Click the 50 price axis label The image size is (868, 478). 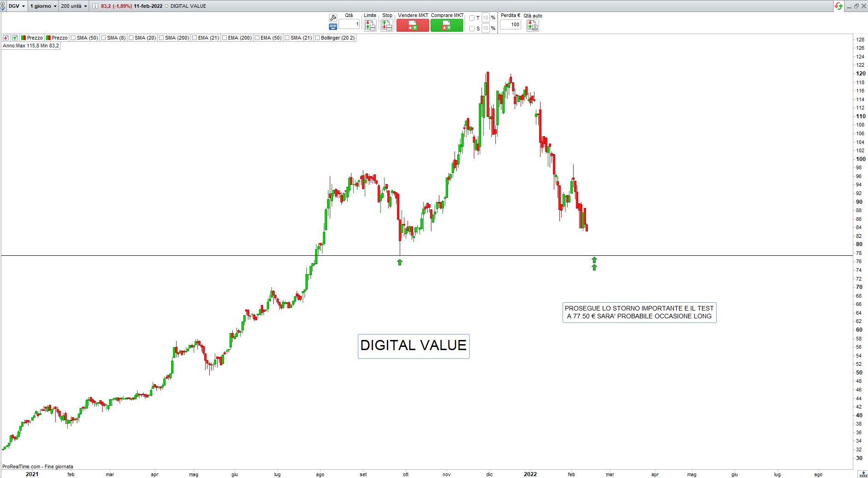click(859, 373)
